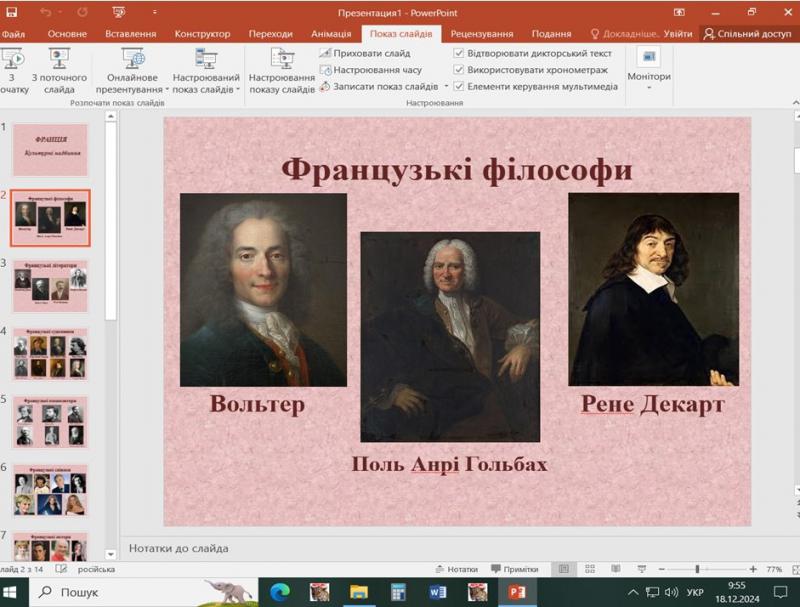Click the zoom out minus button
Viewport: 800px width, 607px height.
click(662, 569)
